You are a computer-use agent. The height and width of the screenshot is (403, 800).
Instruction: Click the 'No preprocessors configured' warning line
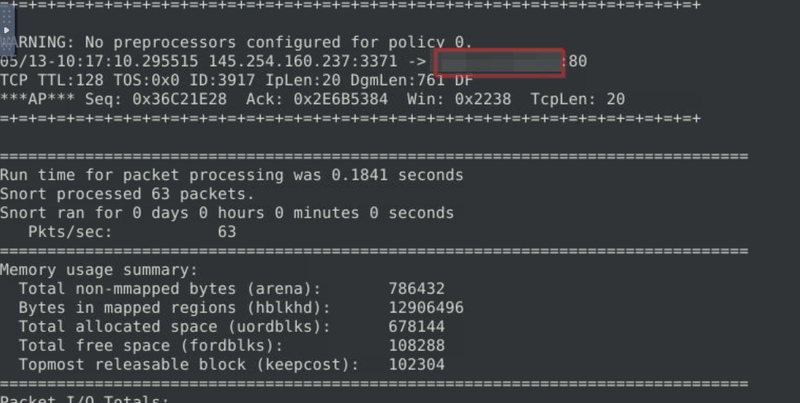click(x=236, y=42)
